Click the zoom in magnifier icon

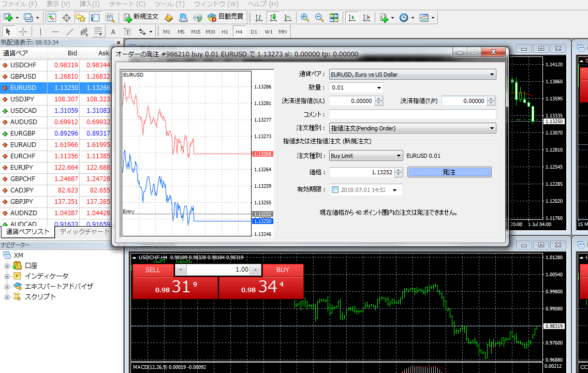tap(305, 18)
